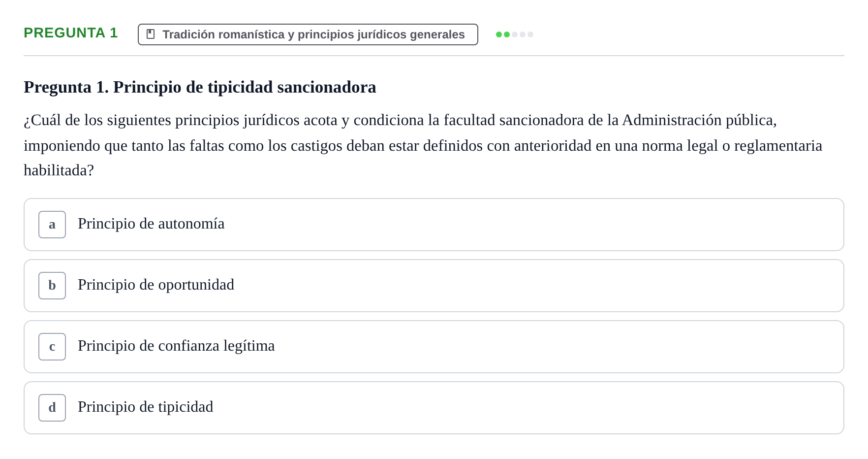Click the second green progress dot
The height and width of the screenshot is (459, 868).
[x=507, y=34]
